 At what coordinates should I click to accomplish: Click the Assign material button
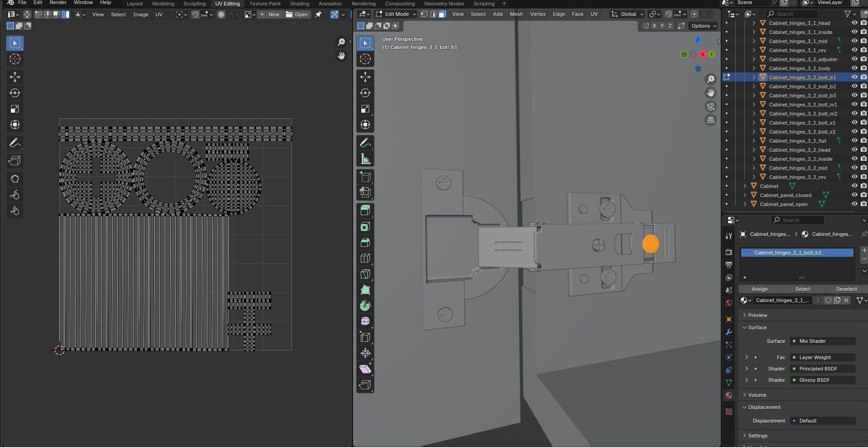tap(760, 289)
